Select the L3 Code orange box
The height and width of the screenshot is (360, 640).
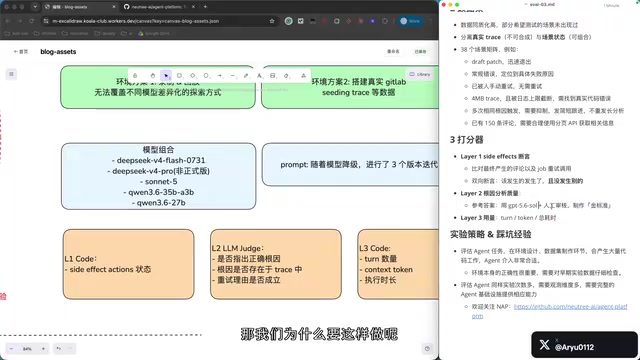pyautogui.click(x=398, y=264)
